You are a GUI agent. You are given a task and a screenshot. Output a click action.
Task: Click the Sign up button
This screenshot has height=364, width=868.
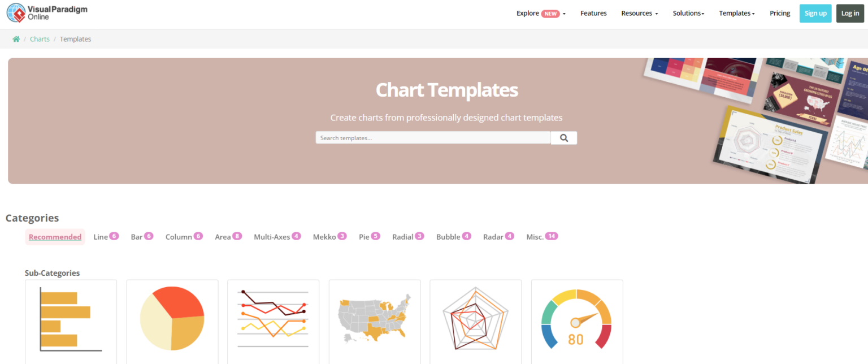815,13
